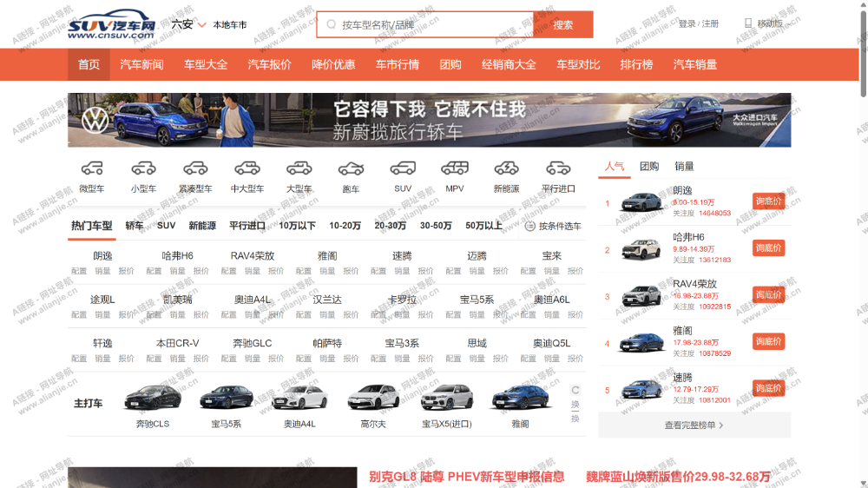Open 排行榜 in the navigation bar

click(x=636, y=65)
